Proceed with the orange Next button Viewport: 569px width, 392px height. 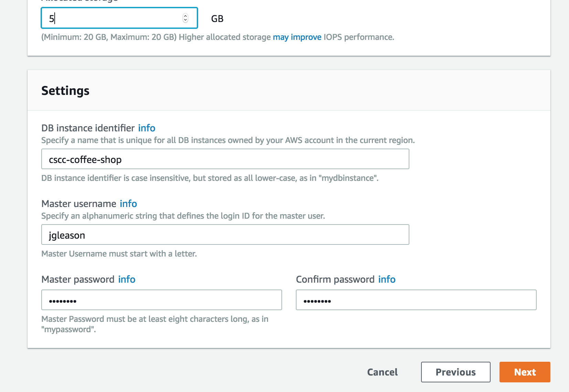[x=525, y=372]
